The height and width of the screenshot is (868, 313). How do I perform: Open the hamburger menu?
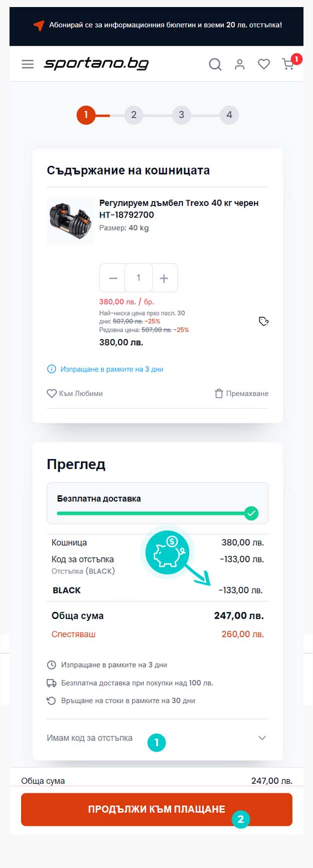[28, 64]
